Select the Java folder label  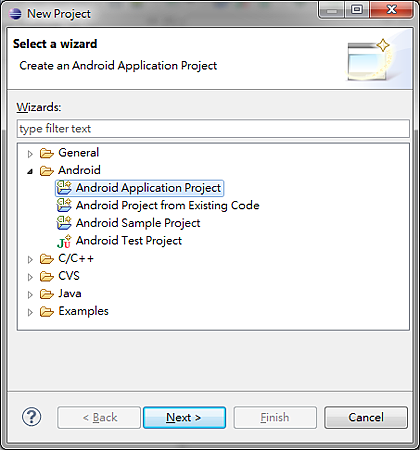[70, 294]
